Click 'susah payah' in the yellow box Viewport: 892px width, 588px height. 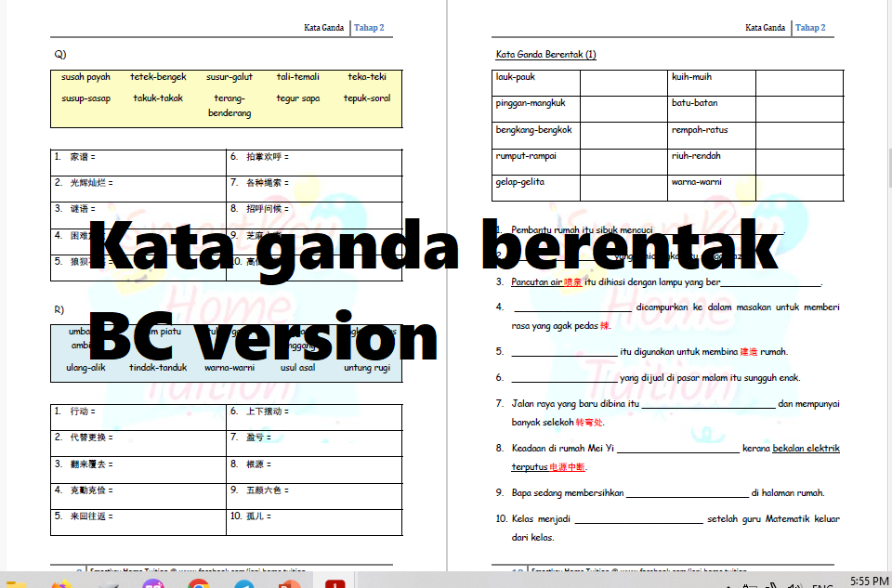click(85, 77)
